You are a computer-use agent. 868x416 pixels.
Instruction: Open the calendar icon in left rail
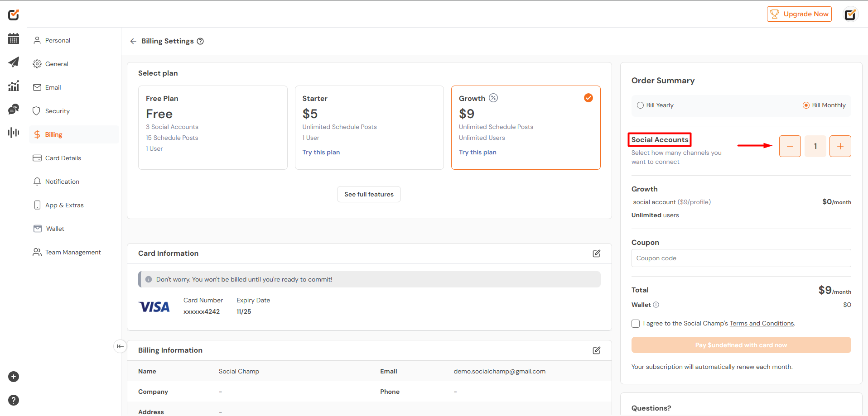(x=14, y=38)
